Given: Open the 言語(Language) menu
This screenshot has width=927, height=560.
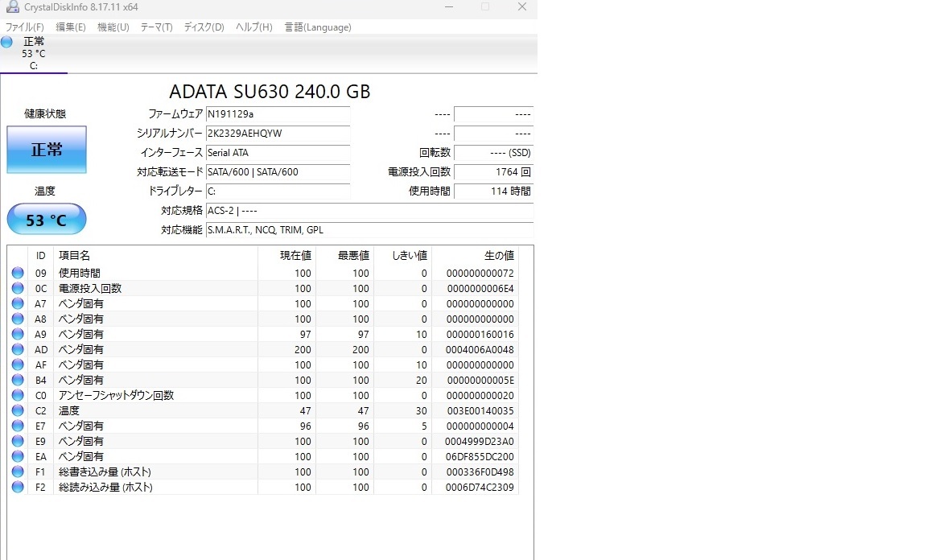Looking at the screenshot, I should pyautogui.click(x=318, y=27).
